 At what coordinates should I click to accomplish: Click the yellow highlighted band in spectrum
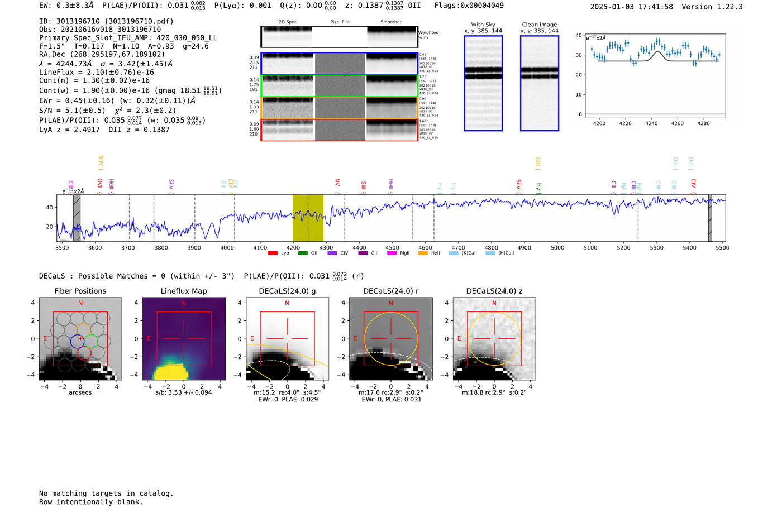(x=308, y=218)
